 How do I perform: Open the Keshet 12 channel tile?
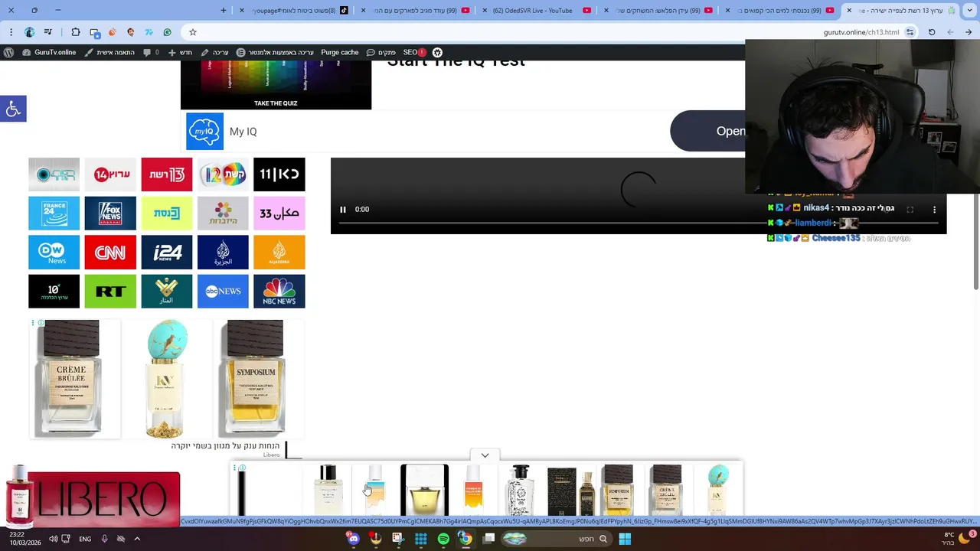coord(223,174)
